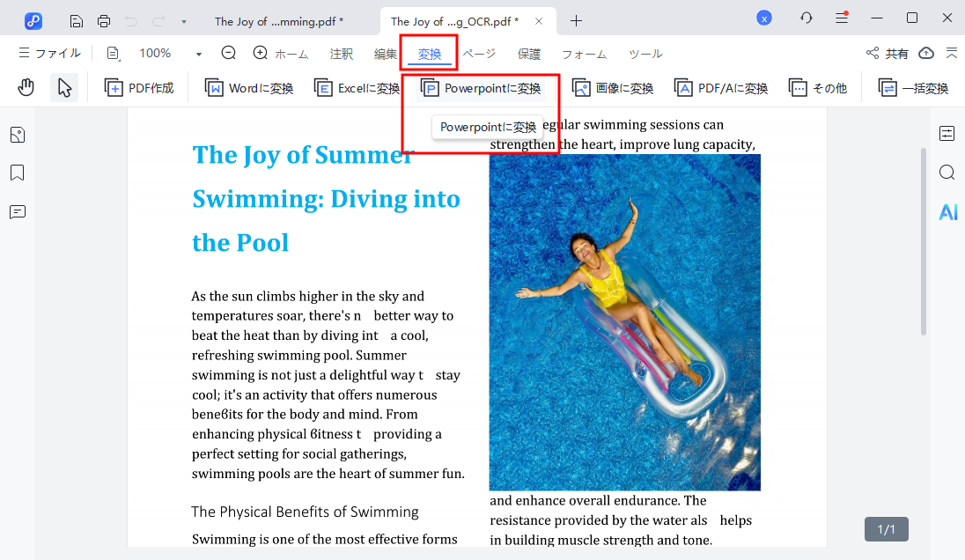Click the zoom in plus button
Viewport: 965px width, 560px height.
pyautogui.click(x=260, y=53)
